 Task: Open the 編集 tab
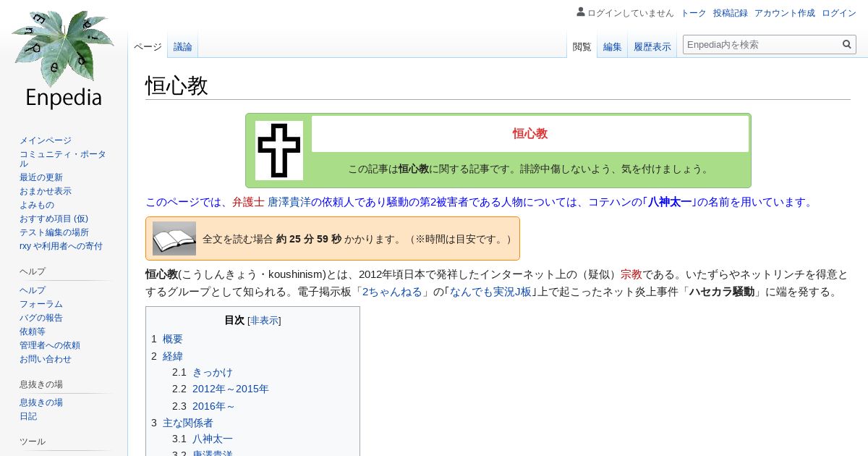click(613, 46)
